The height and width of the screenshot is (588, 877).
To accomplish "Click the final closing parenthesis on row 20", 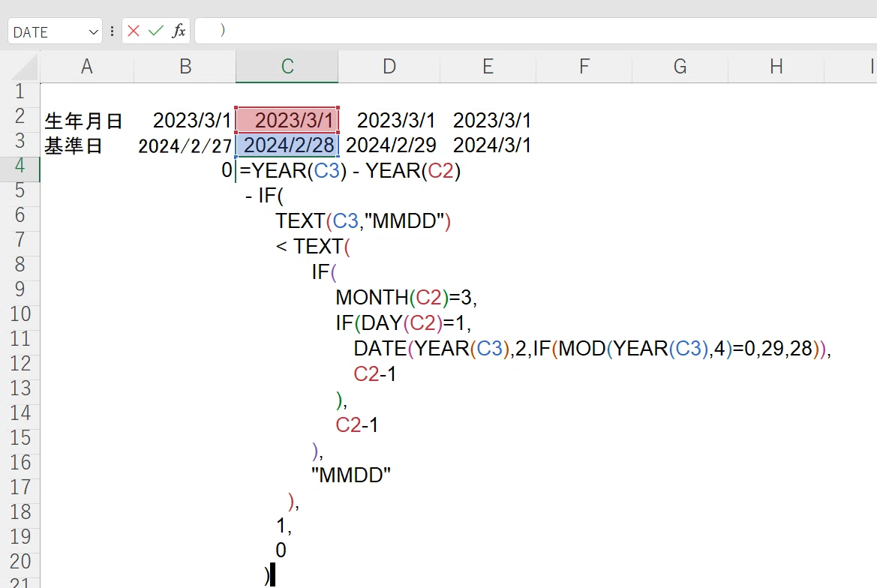I will 267,575.
